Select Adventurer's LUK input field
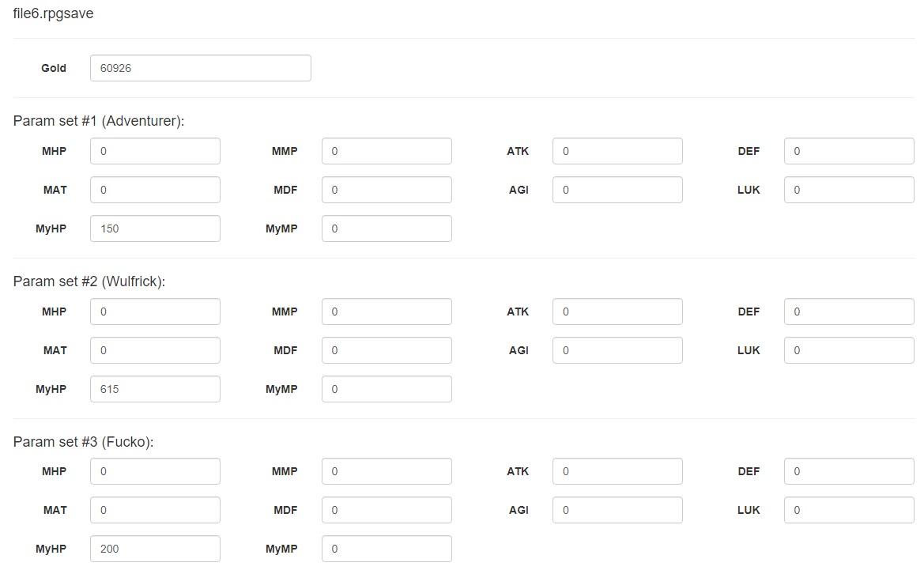 pos(849,190)
